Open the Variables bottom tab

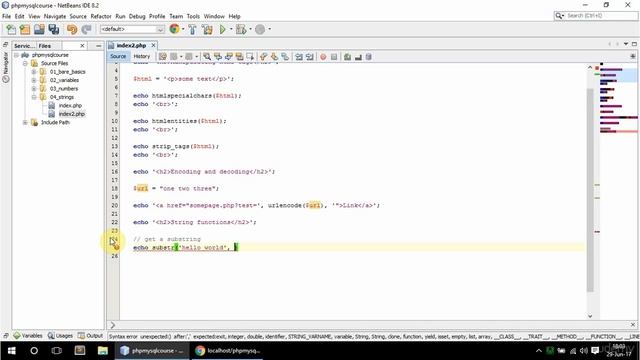28,336
